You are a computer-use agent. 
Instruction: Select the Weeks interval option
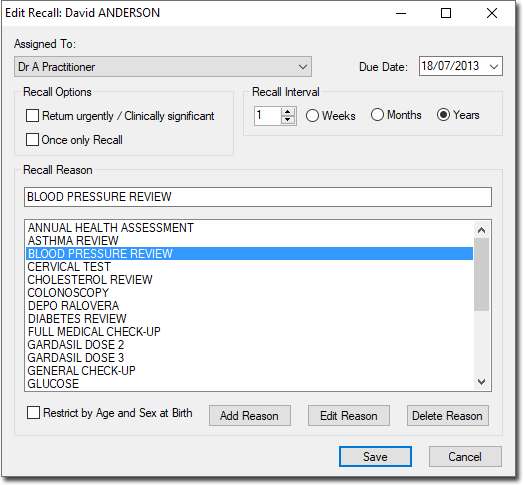313,116
